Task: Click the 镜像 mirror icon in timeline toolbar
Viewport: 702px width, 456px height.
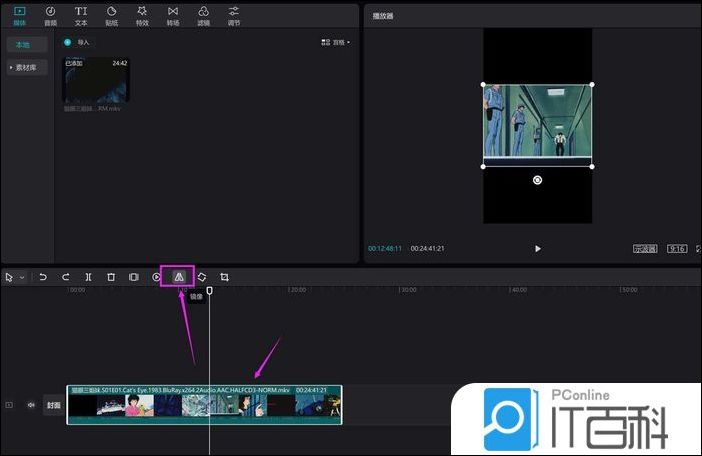Action: pos(179,277)
